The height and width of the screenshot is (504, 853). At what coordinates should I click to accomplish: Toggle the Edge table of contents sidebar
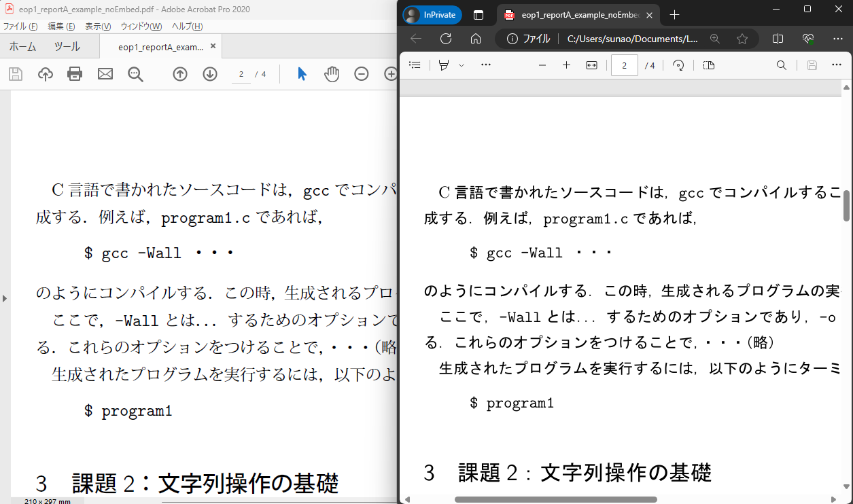coord(415,65)
